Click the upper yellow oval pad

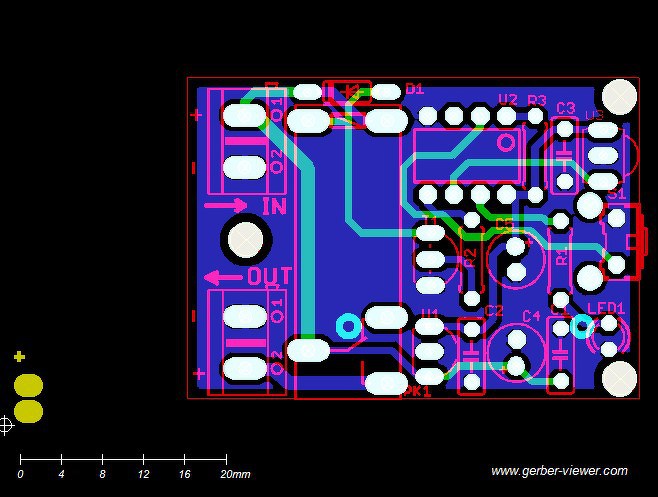(29, 385)
